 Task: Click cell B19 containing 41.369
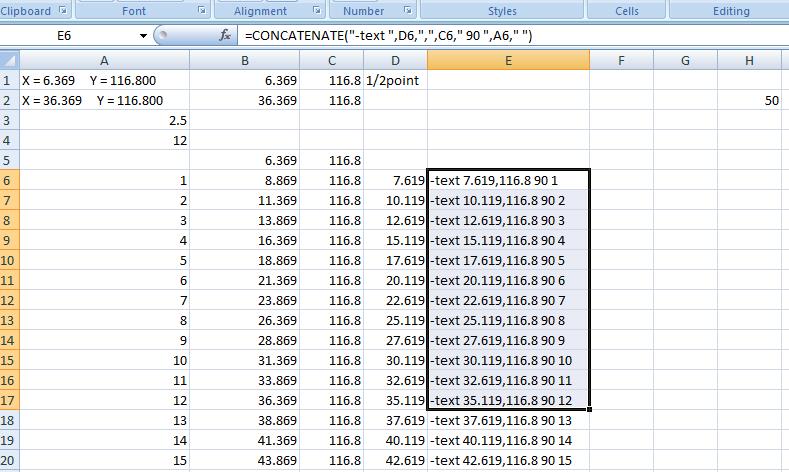click(x=245, y=440)
